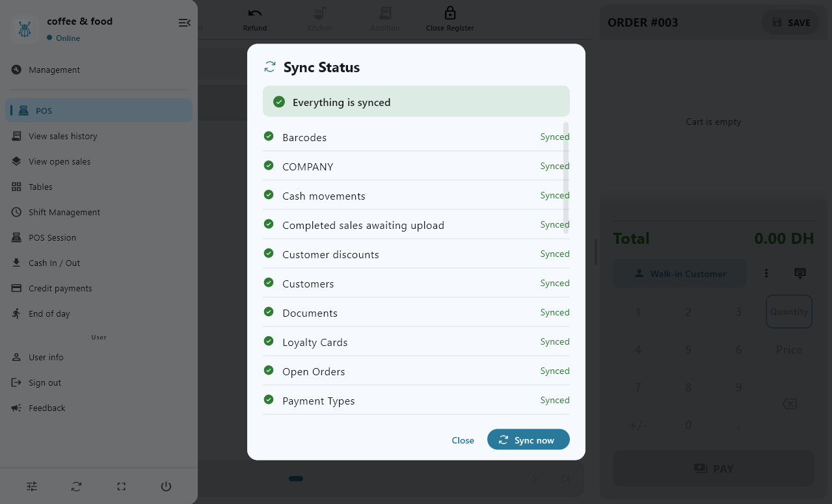This screenshot has width=832, height=504.
Task: Click the skip-to-last page arrow icon
Action: (565, 479)
